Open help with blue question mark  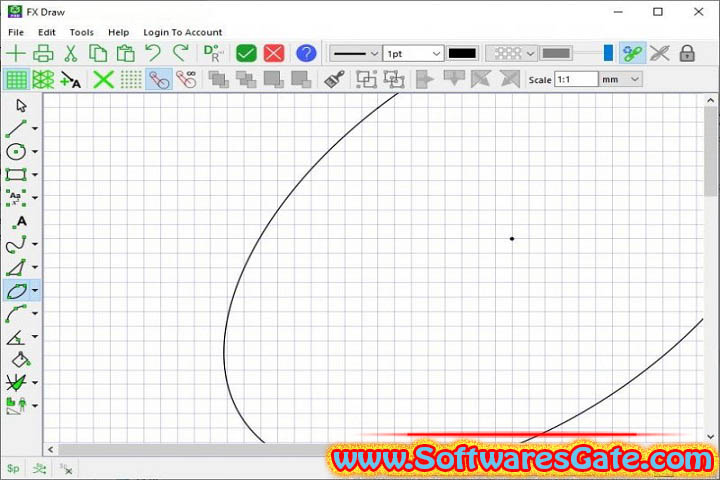tap(306, 53)
